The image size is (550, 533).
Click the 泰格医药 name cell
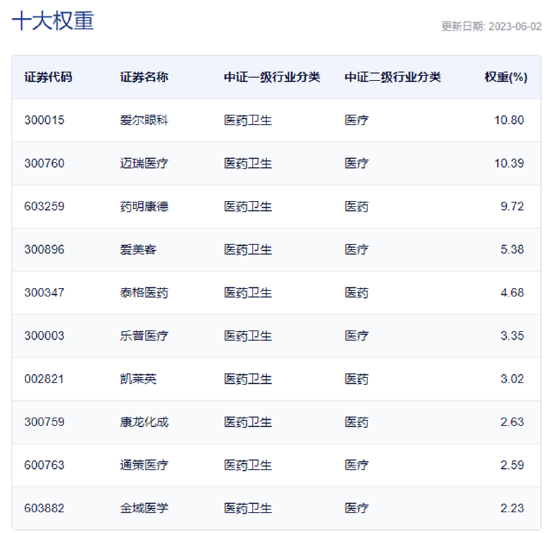[x=144, y=293]
